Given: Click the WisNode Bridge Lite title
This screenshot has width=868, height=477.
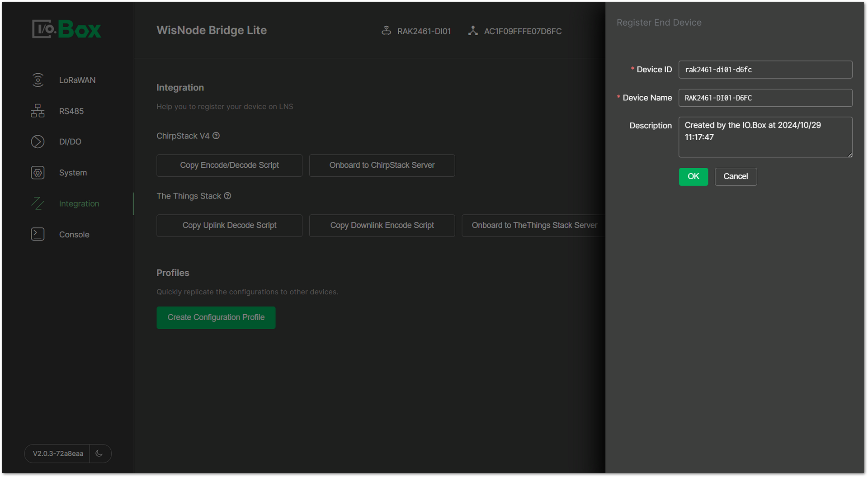Looking at the screenshot, I should click(x=212, y=30).
